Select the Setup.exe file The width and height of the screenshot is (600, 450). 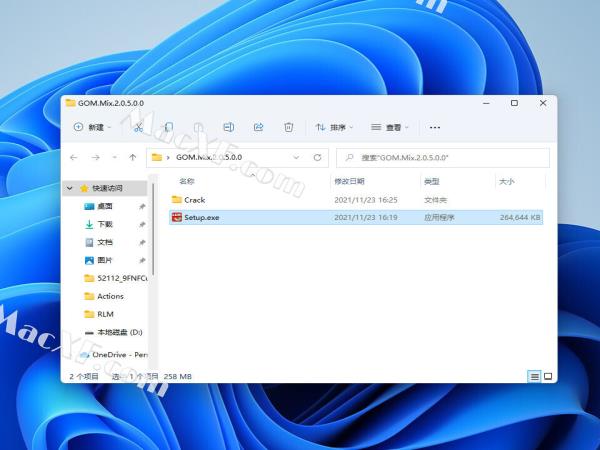tap(356, 217)
